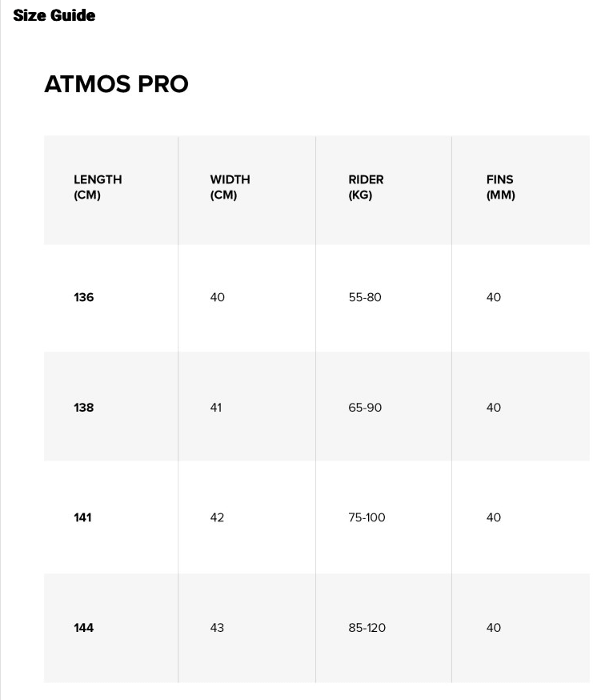This screenshot has width=605, height=700.
Task: Click the 75-100 rider weight cell
Action: pyautogui.click(x=367, y=517)
